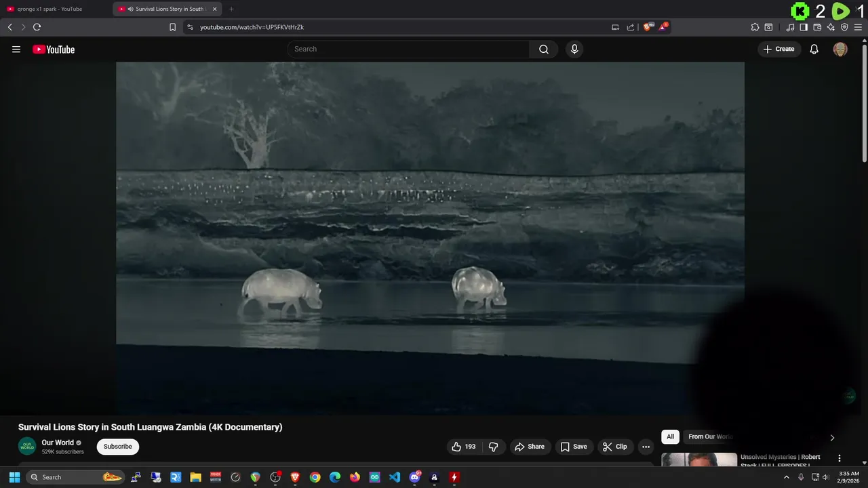Click system tray microphone icon

(x=801, y=477)
